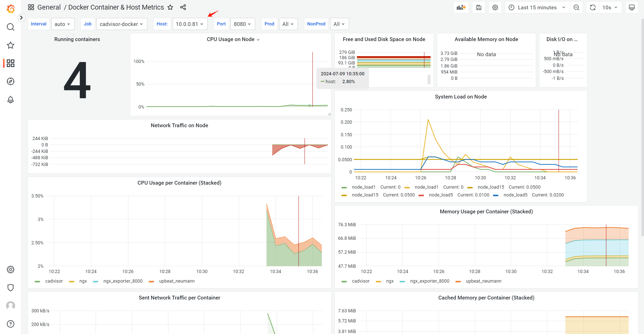Click CPU Usage on Node resize handle
Image resolution: width=644 pixels, height=334 pixels.
(x=329, y=114)
